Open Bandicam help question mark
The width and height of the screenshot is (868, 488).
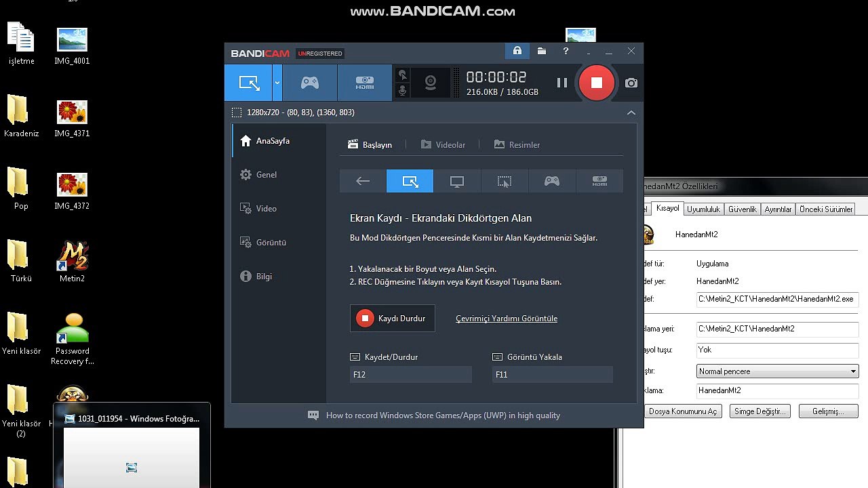click(566, 51)
